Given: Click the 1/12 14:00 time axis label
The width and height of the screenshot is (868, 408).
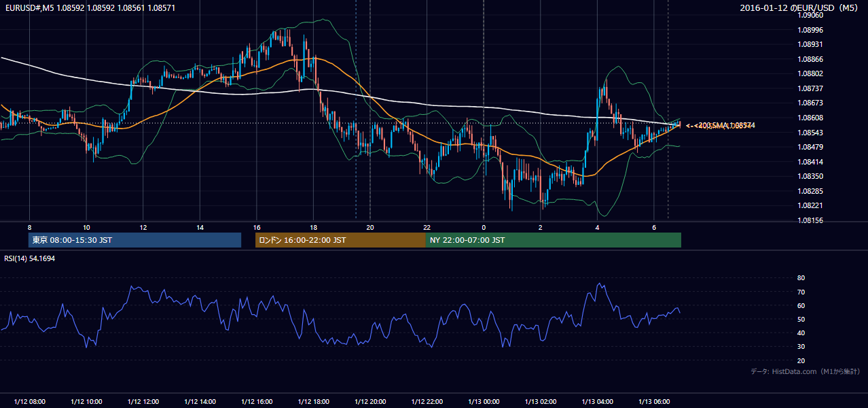Looking at the screenshot, I should click(x=200, y=402).
